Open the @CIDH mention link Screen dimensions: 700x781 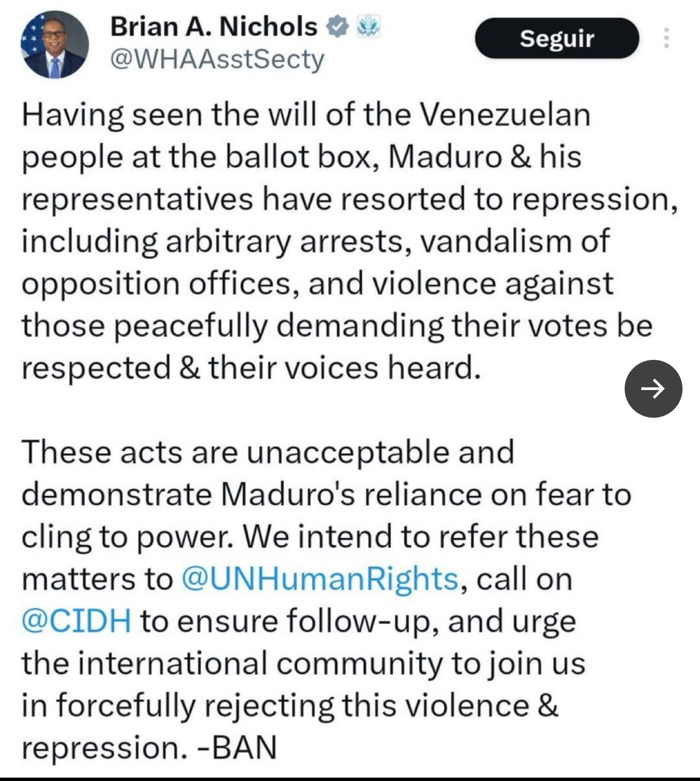pos(76,621)
